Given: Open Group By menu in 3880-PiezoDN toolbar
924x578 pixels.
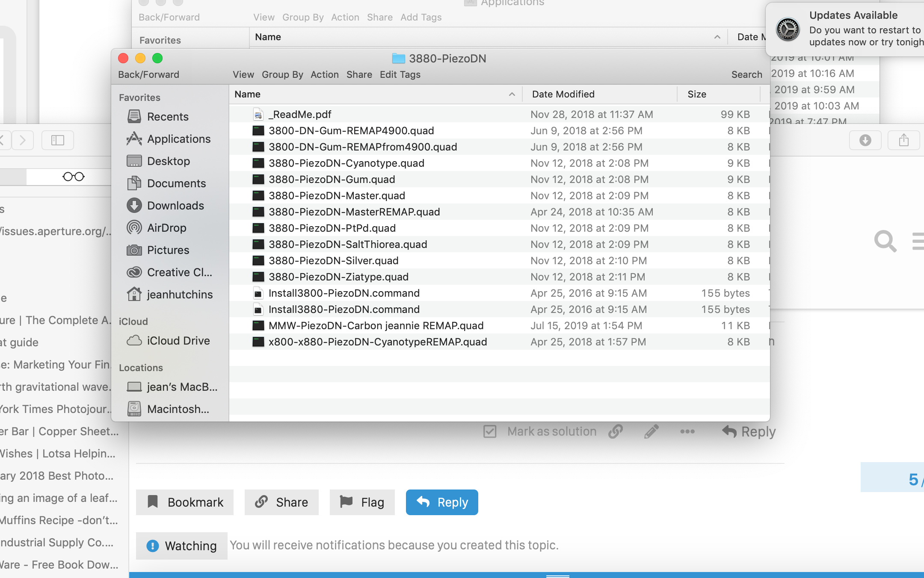Looking at the screenshot, I should 282,75.
